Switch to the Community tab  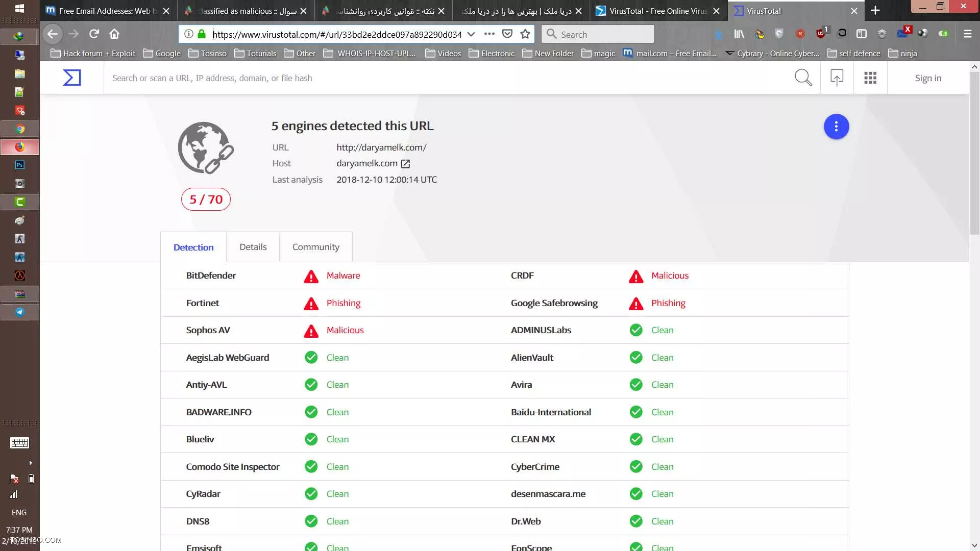(x=315, y=247)
